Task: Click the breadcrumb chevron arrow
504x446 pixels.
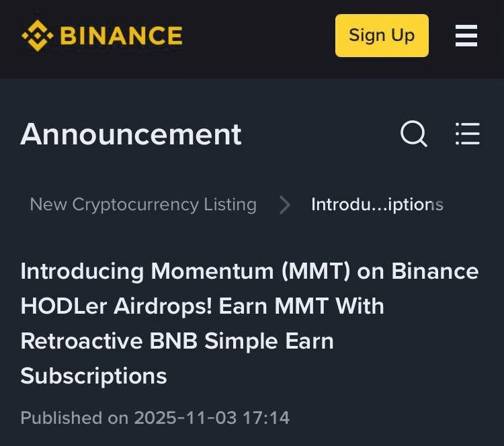Action: (284, 204)
